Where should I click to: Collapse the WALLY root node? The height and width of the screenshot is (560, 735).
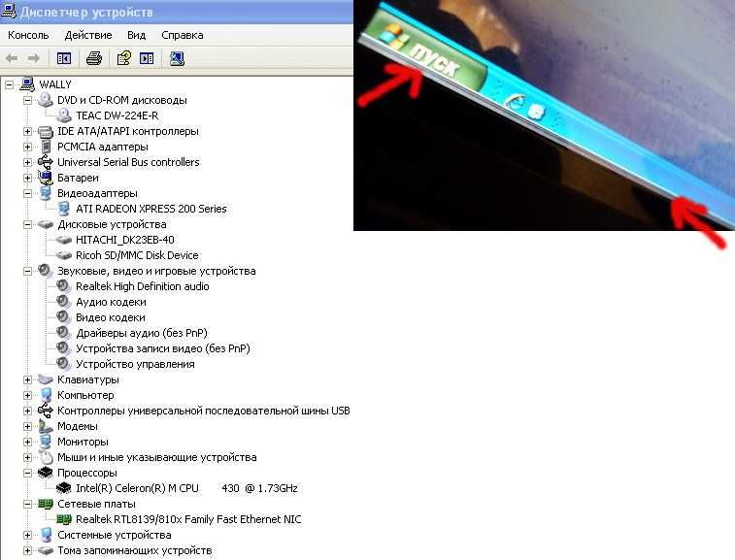(9, 84)
